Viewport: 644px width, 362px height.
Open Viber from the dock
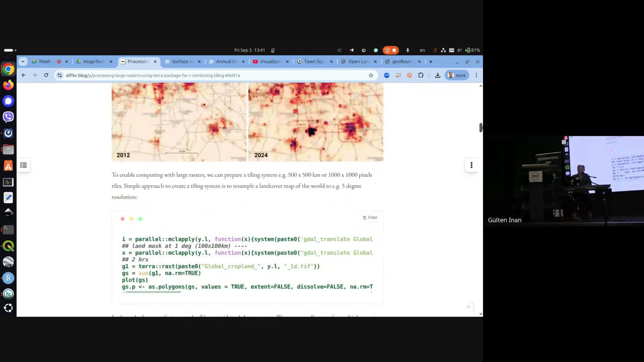coord(8,117)
